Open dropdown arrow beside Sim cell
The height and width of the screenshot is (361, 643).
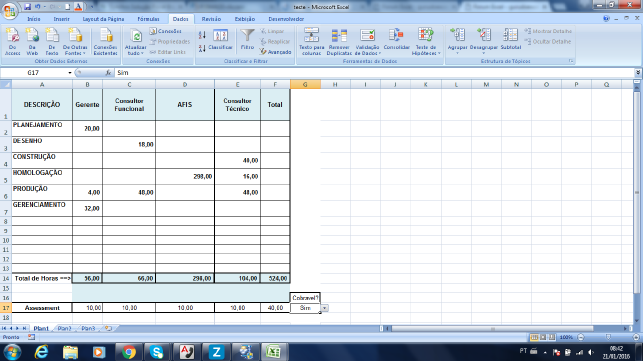click(x=324, y=308)
